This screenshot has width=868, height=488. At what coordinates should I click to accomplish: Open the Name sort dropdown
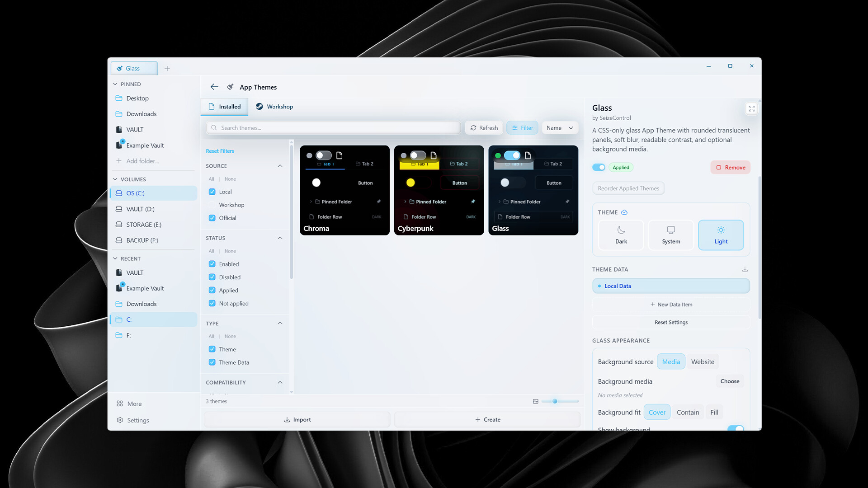560,128
